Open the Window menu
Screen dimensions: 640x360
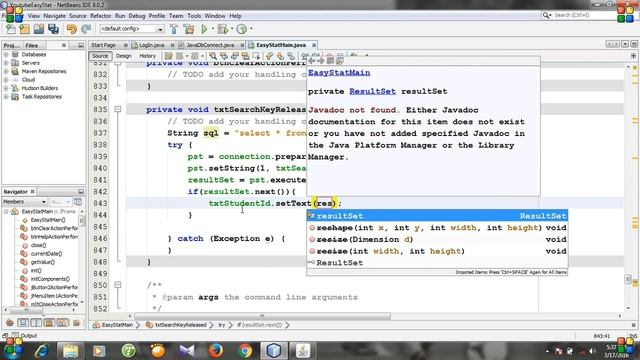point(215,16)
